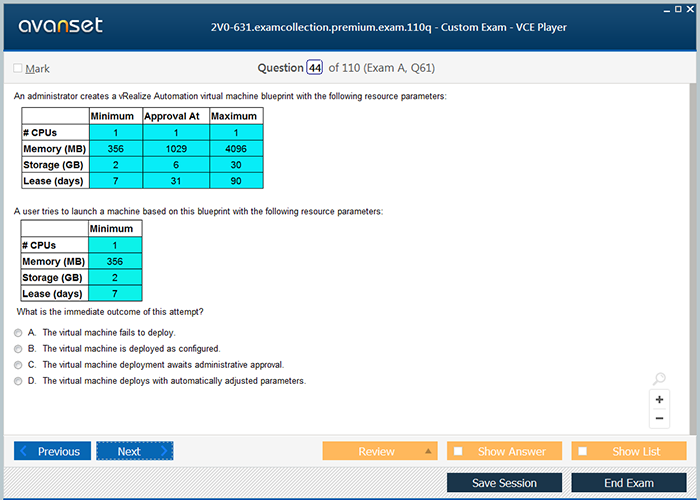Viewport: 700px width, 500px height.
Task: Toggle the Show List checkbox
Action: [583, 451]
